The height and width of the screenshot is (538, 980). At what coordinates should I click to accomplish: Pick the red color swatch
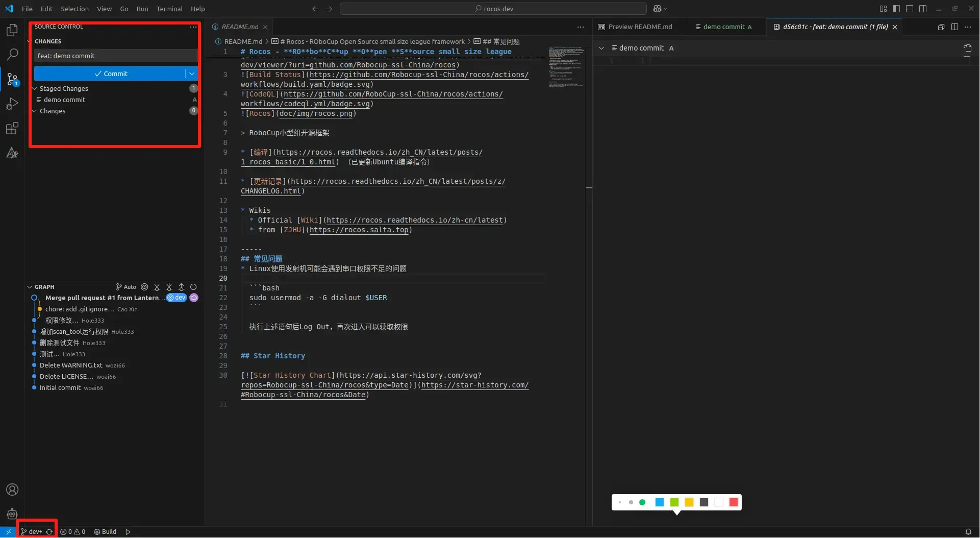click(x=734, y=503)
